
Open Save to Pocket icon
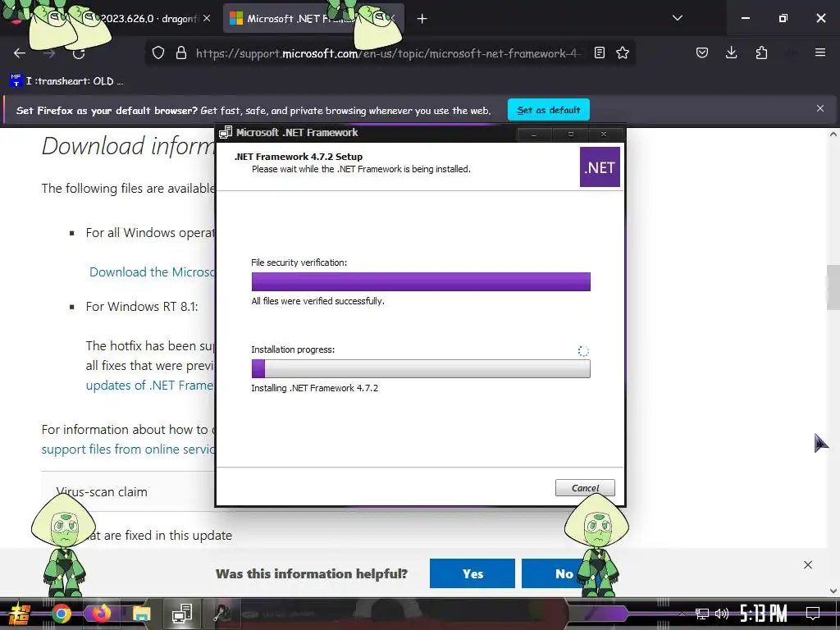click(x=702, y=52)
